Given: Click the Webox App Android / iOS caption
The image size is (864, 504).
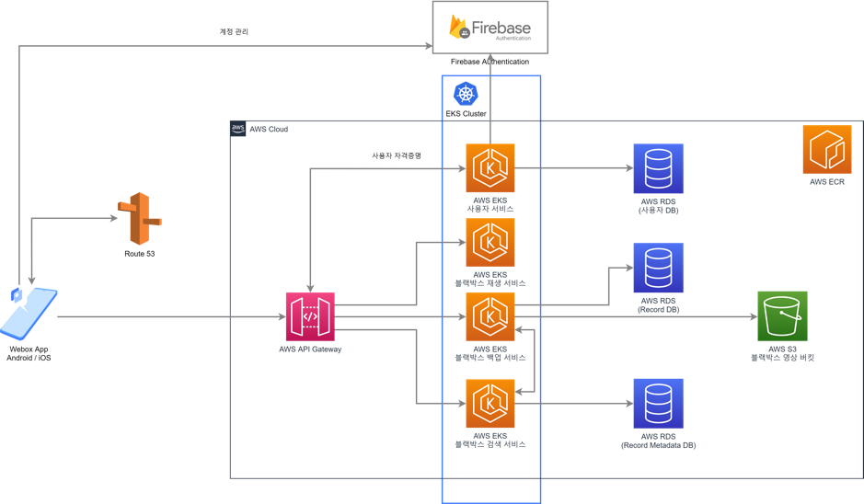Looking at the screenshot, I should [30, 354].
